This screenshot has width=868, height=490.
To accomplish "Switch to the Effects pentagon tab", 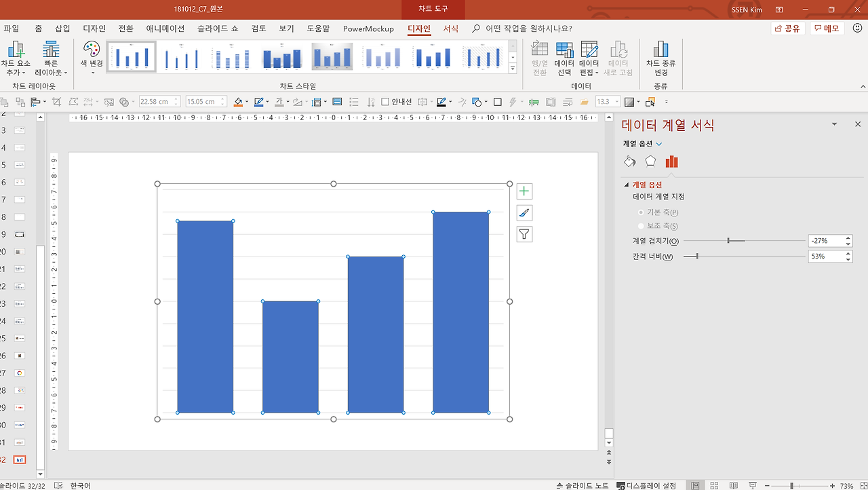I will coord(650,162).
